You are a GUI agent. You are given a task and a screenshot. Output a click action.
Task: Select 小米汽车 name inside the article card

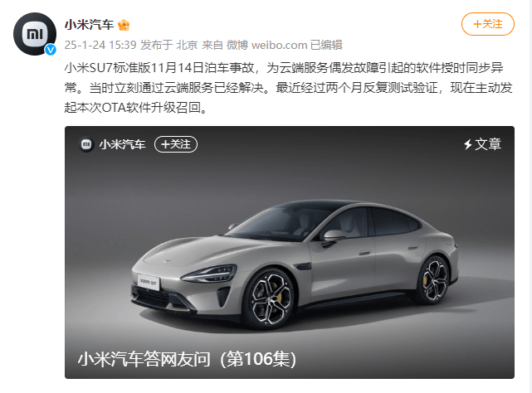click(x=122, y=144)
